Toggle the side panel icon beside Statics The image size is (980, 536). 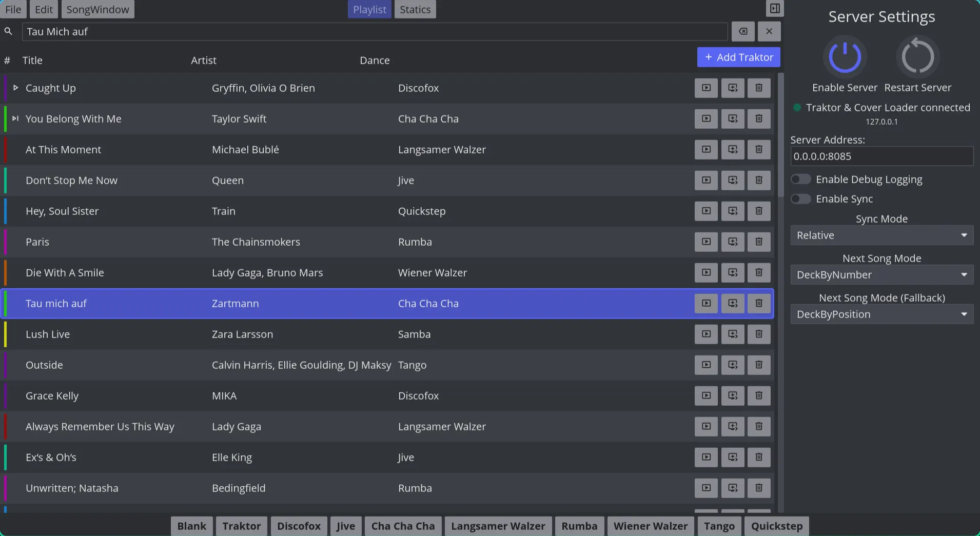click(775, 9)
